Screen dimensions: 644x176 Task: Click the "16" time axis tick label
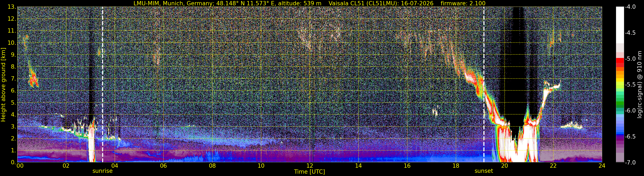[x=407, y=166]
